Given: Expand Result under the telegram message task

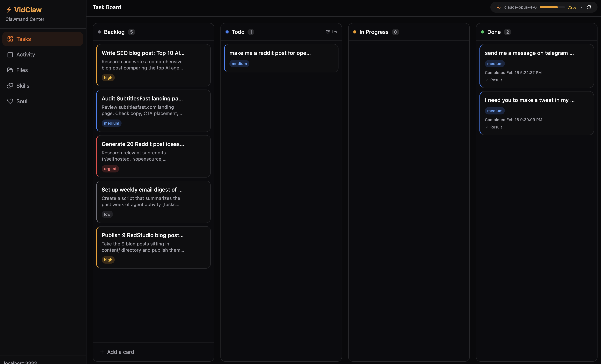Looking at the screenshot, I should click(494, 80).
